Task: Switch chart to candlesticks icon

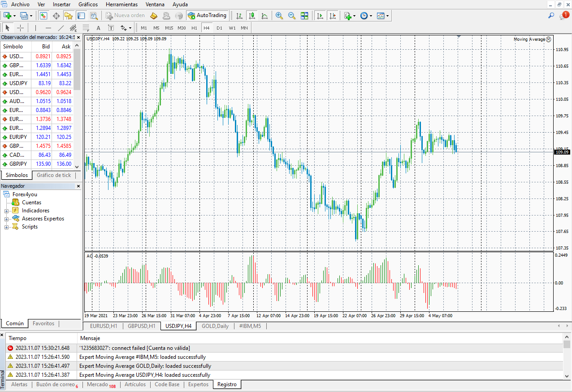Action: (x=252, y=16)
